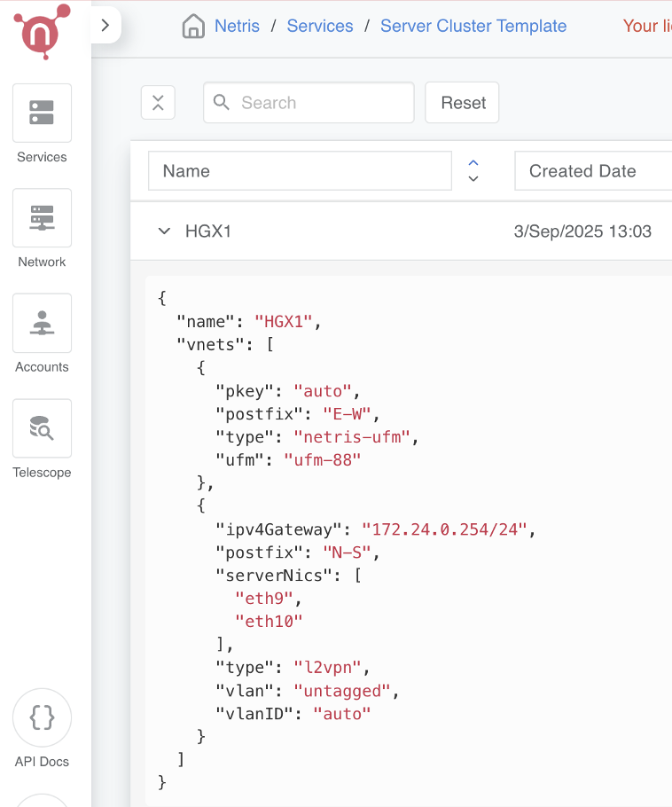The height and width of the screenshot is (807, 672).
Task: Open Server Cluster Template from the breadcrumb
Action: pyautogui.click(x=473, y=26)
